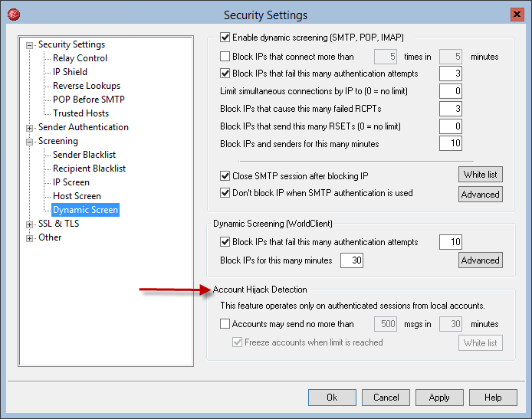Click the Apply button
The height and width of the screenshot is (419, 532).
pos(439,398)
